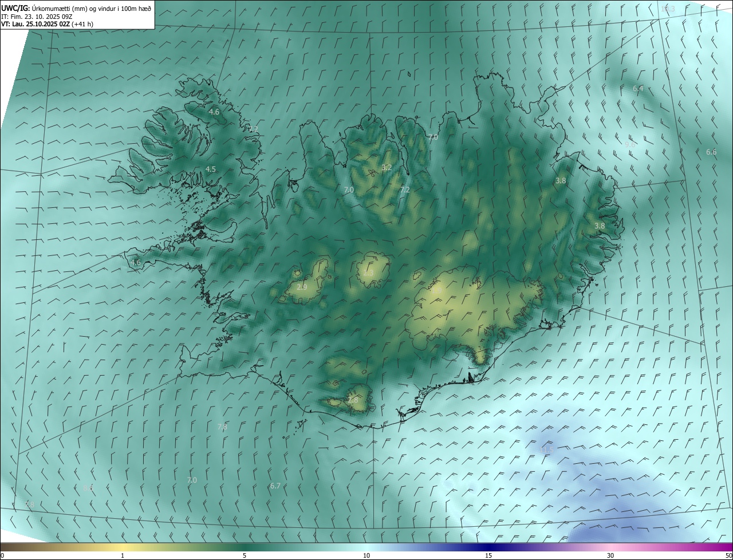Viewport: 733px width, 560px height.
Task: Click the colour scale tick label 10
Action: (x=366, y=555)
